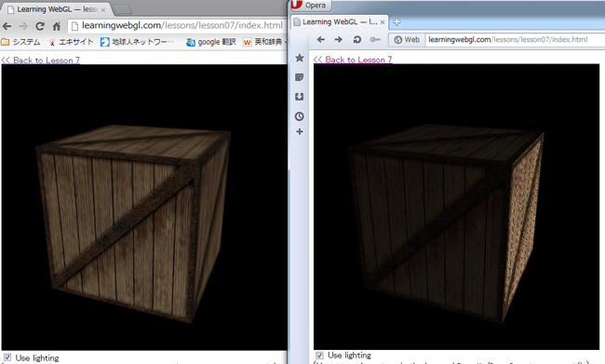Open Opera History clock panel

pos(300,116)
